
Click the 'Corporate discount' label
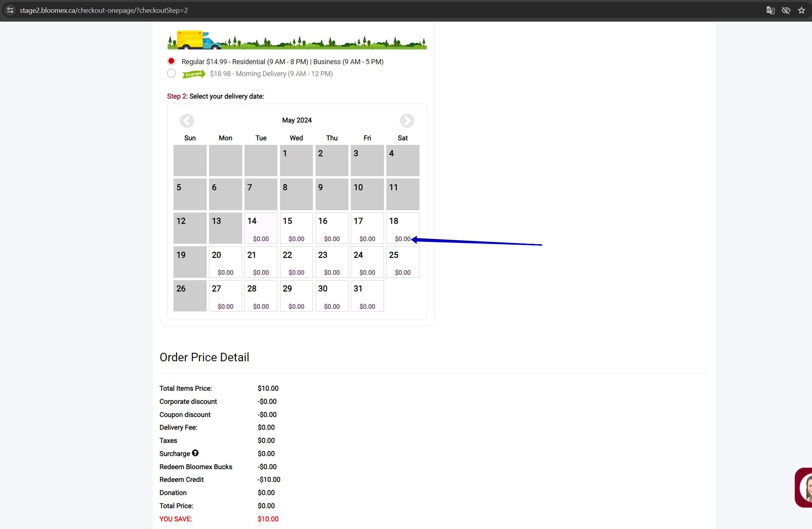(x=188, y=401)
